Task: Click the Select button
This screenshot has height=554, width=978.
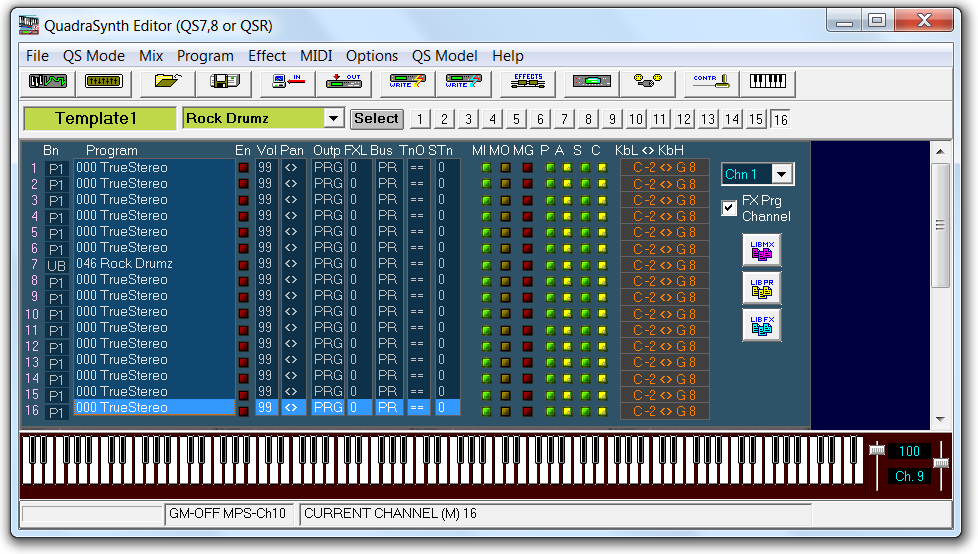Action: click(x=376, y=119)
